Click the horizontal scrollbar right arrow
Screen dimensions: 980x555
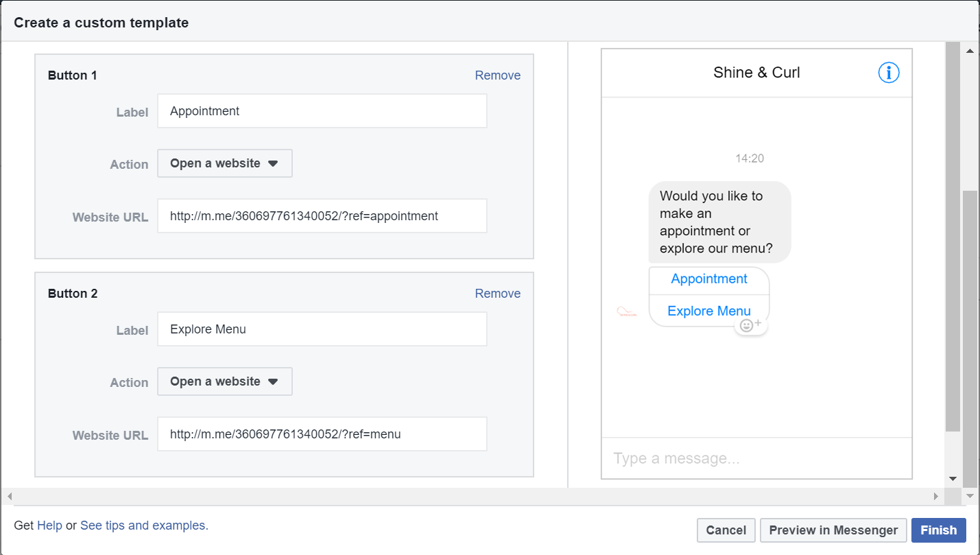click(936, 496)
